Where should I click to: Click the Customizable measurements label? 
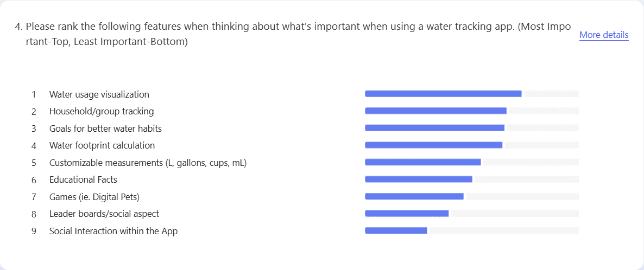click(148, 163)
